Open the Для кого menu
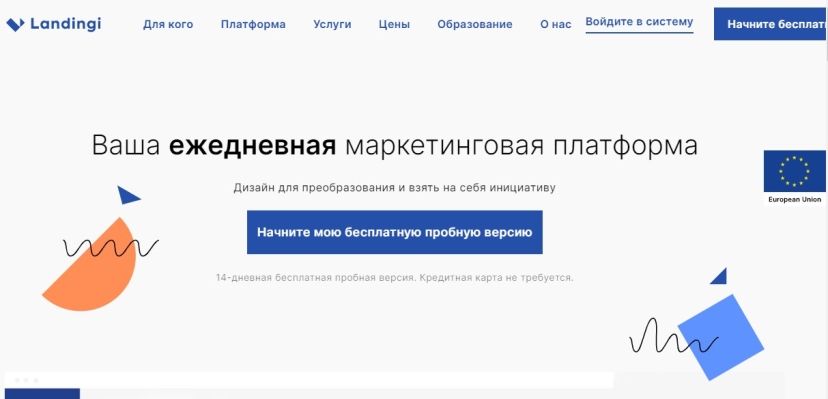This screenshot has width=828, height=399. pyautogui.click(x=168, y=24)
